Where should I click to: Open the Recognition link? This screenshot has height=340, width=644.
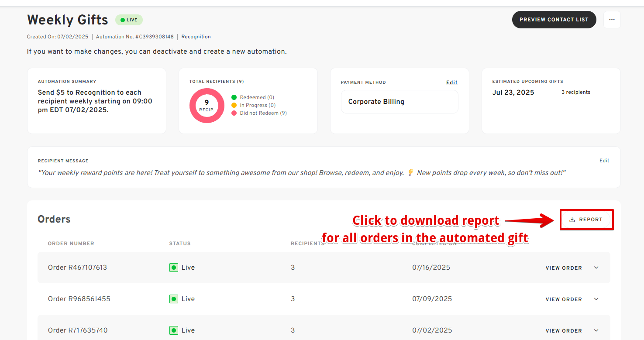coord(196,37)
